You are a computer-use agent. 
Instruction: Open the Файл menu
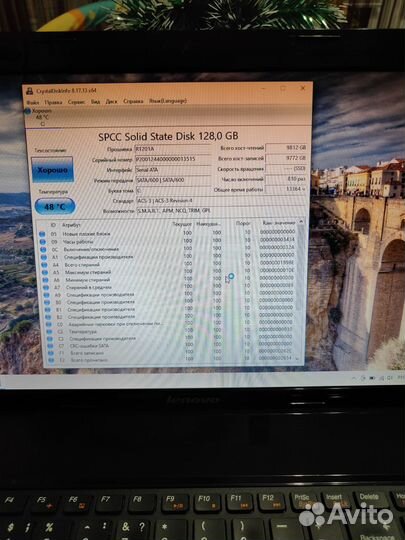(33, 102)
